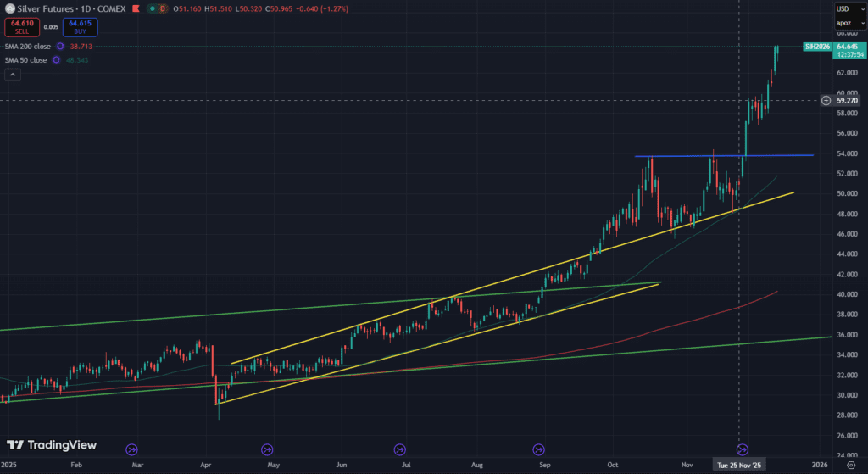Open the TradingView logo link
Viewport: 868px width, 474px height.
coord(52,445)
